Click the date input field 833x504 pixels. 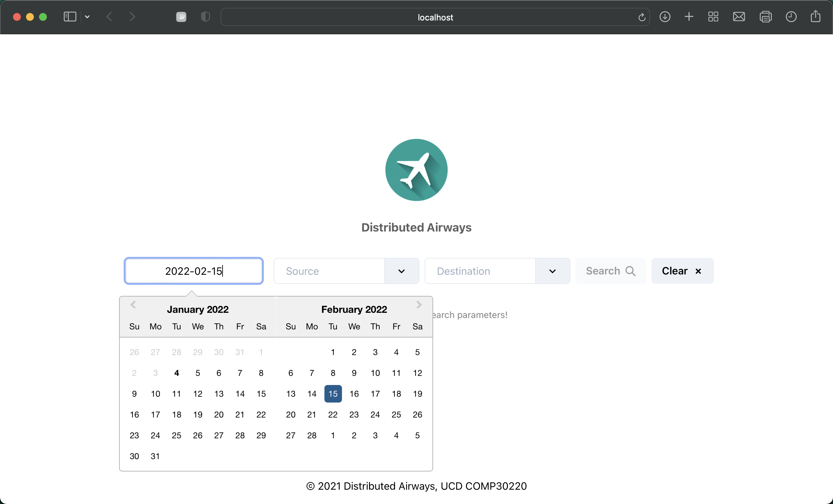click(193, 271)
